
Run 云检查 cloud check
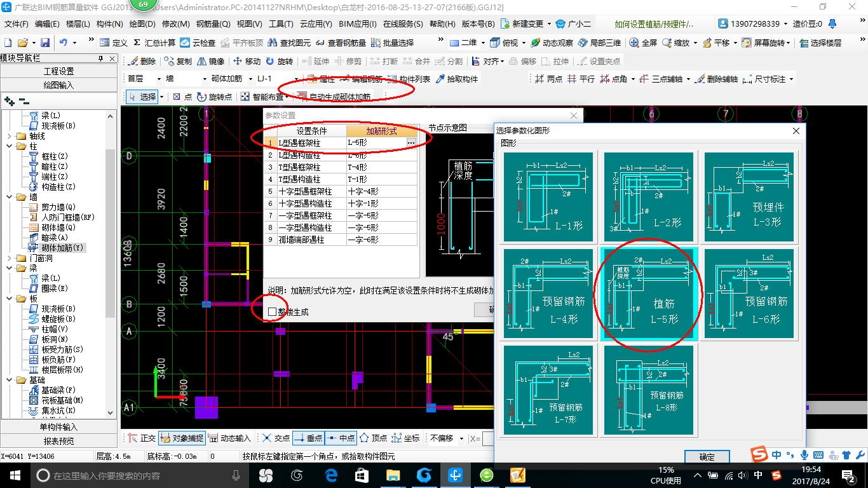coord(198,43)
